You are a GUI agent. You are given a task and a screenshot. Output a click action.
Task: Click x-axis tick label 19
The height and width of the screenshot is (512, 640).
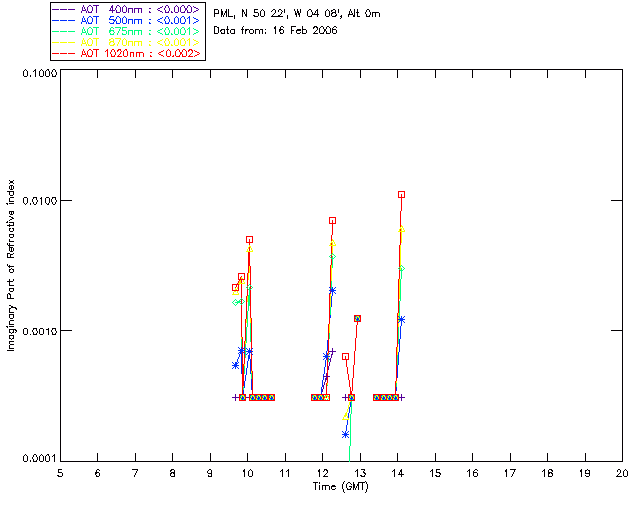coord(585,473)
